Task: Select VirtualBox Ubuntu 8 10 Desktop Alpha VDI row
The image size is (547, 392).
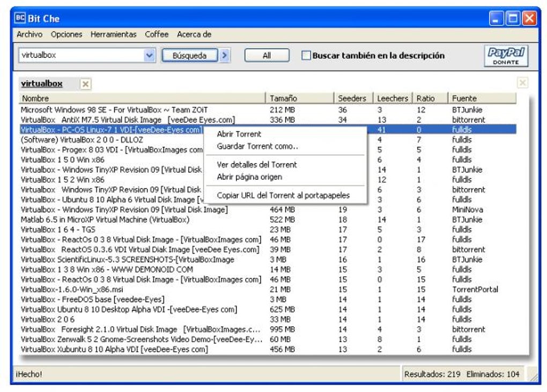Action: (268, 310)
